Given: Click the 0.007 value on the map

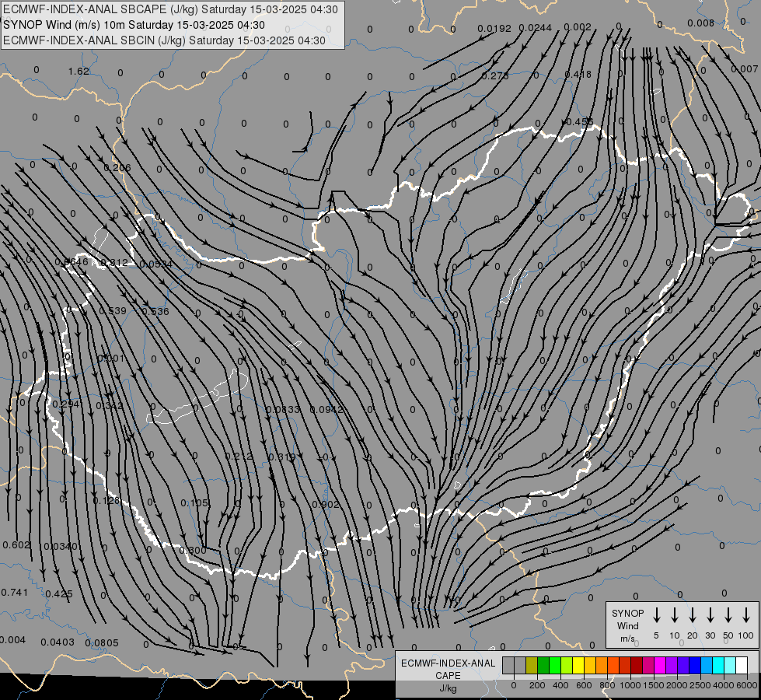Looking at the screenshot, I should (x=744, y=69).
